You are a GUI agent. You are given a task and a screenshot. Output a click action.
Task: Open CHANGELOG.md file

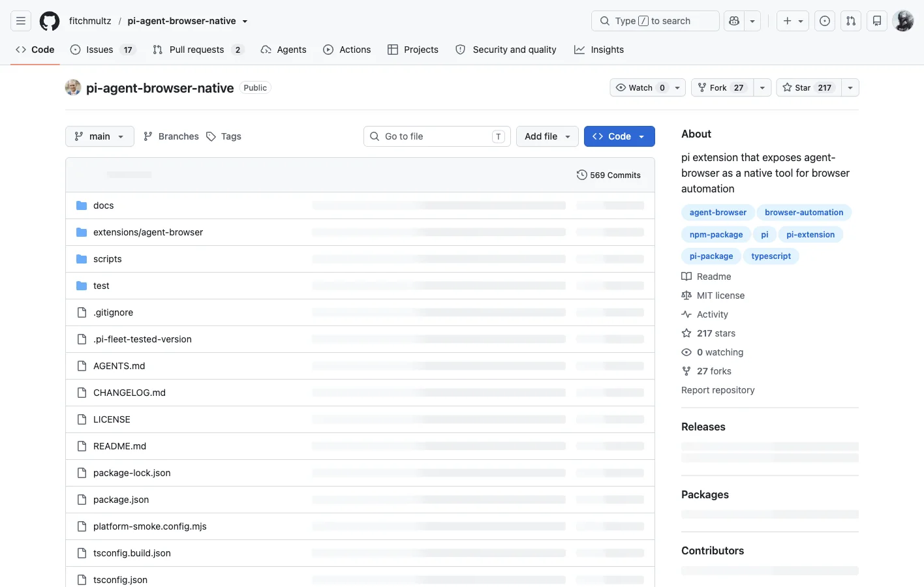129,393
